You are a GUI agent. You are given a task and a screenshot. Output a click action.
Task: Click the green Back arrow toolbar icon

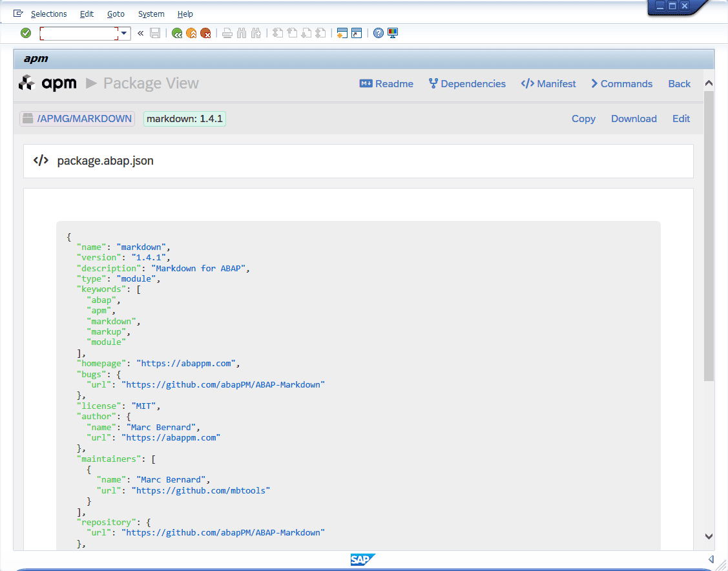pos(177,33)
